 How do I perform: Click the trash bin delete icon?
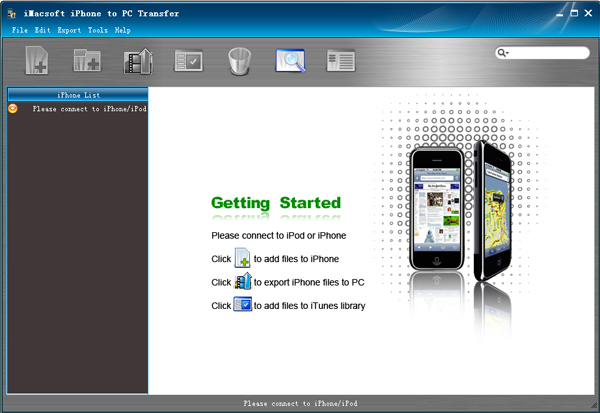(239, 60)
